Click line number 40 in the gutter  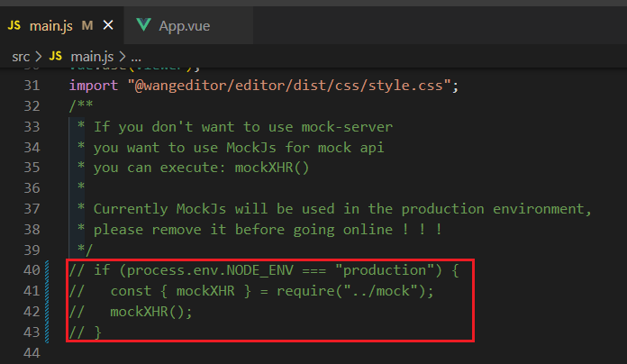[x=32, y=270]
